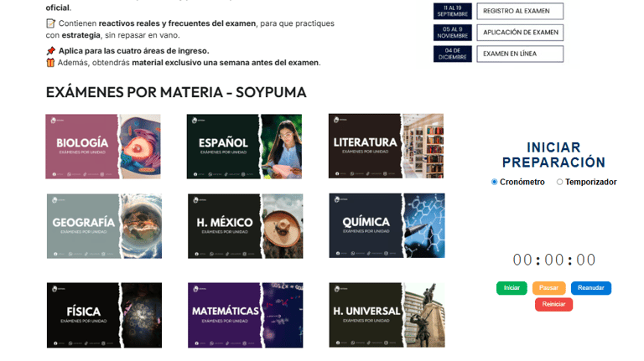Open the H. Universal exams thumbnail
Viewport: 644px width, 361px height.
387,315
